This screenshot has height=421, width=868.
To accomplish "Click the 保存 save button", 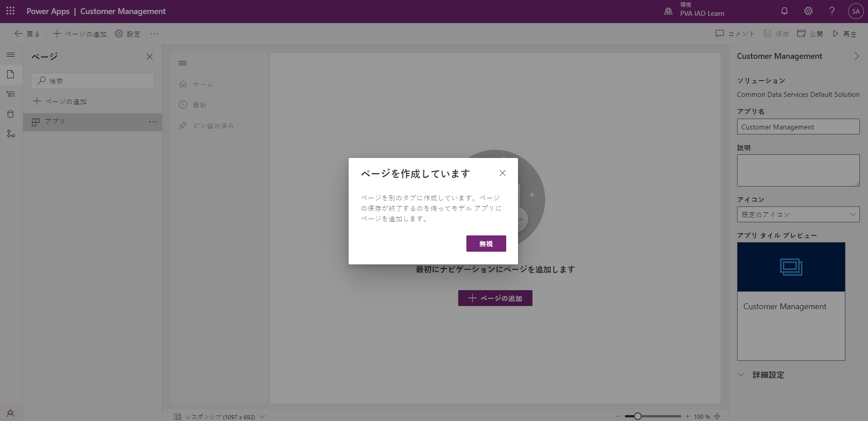I will coord(776,34).
